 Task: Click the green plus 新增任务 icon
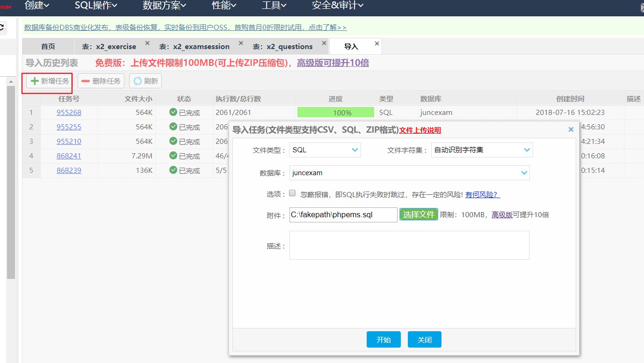[35, 81]
